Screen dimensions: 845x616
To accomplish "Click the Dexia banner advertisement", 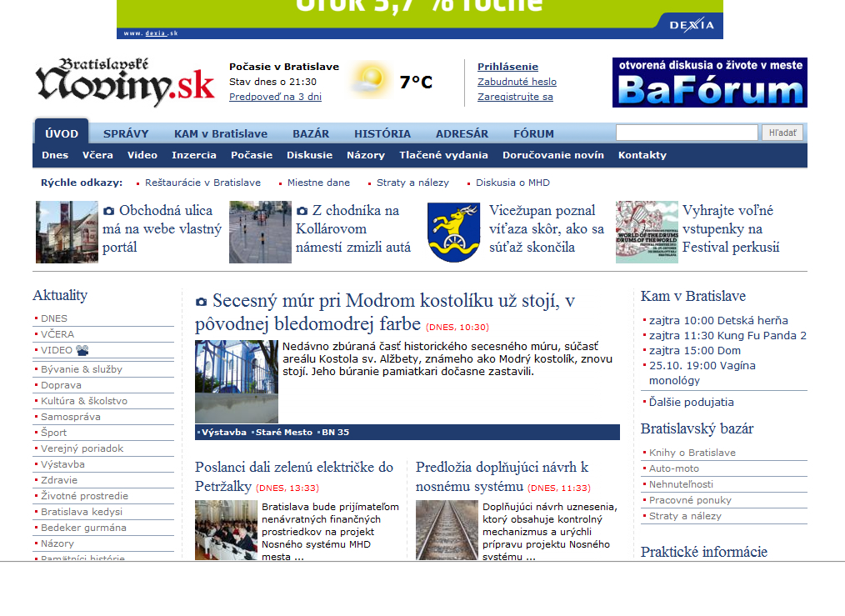I will [x=420, y=19].
